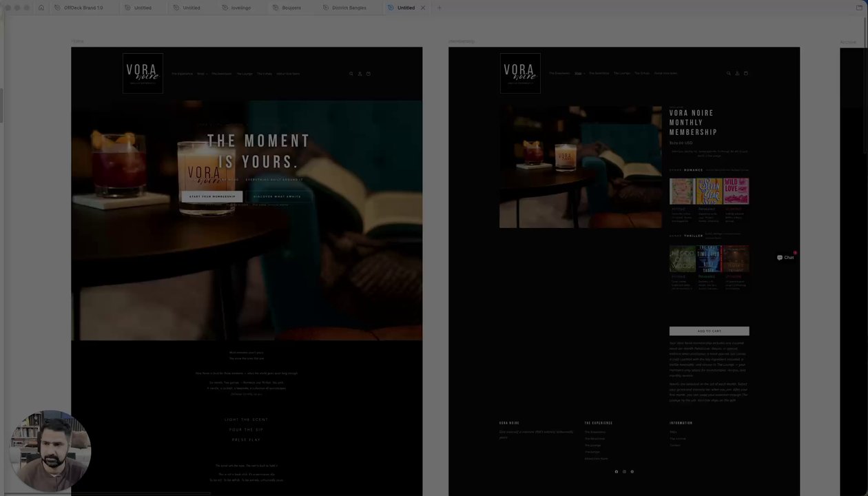Image resolution: width=868 pixels, height=496 pixels.
Task: Switch to the OffDeck Brand 1.0 tab
Action: [x=79, y=8]
